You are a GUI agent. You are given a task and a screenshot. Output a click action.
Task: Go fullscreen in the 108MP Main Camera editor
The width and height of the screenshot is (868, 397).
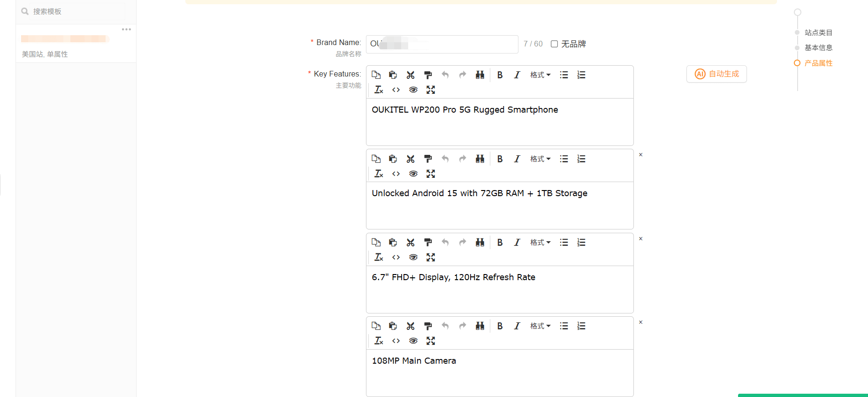coord(431,341)
